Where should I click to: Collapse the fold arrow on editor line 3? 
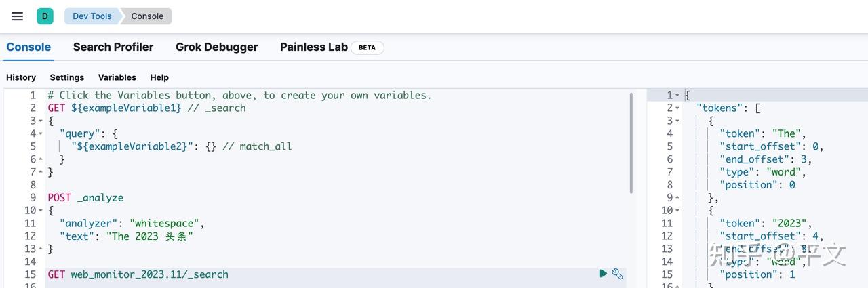pyautogui.click(x=41, y=121)
